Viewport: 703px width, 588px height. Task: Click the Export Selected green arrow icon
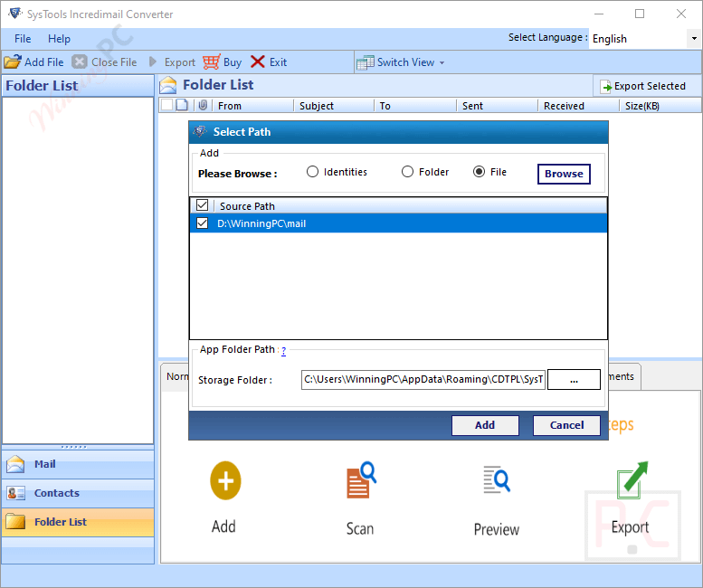coord(606,87)
